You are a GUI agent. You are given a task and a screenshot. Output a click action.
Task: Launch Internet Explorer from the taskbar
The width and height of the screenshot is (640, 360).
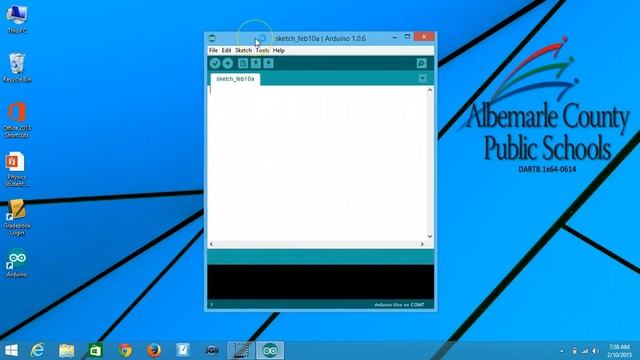click(x=38, y=350)
